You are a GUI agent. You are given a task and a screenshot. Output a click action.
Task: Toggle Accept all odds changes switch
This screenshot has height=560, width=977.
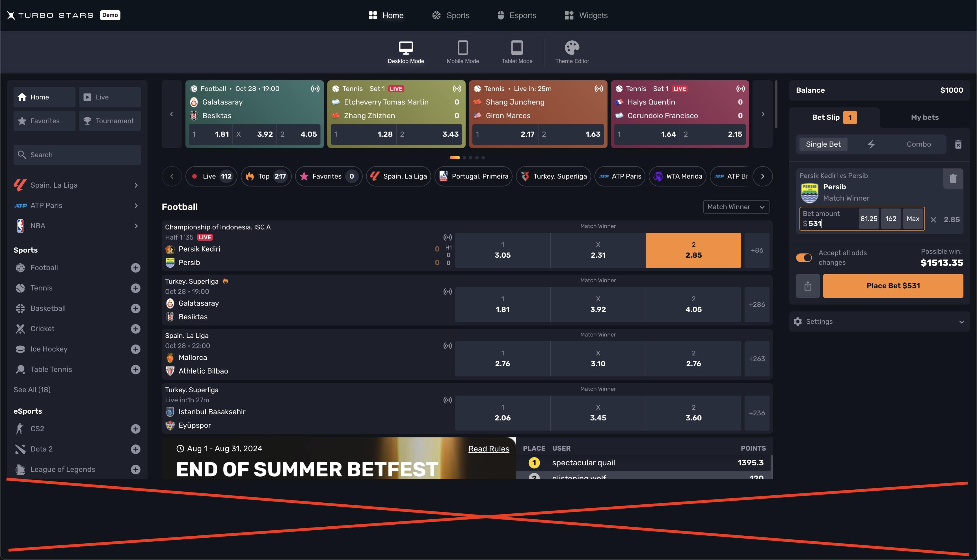click(804, 258)
